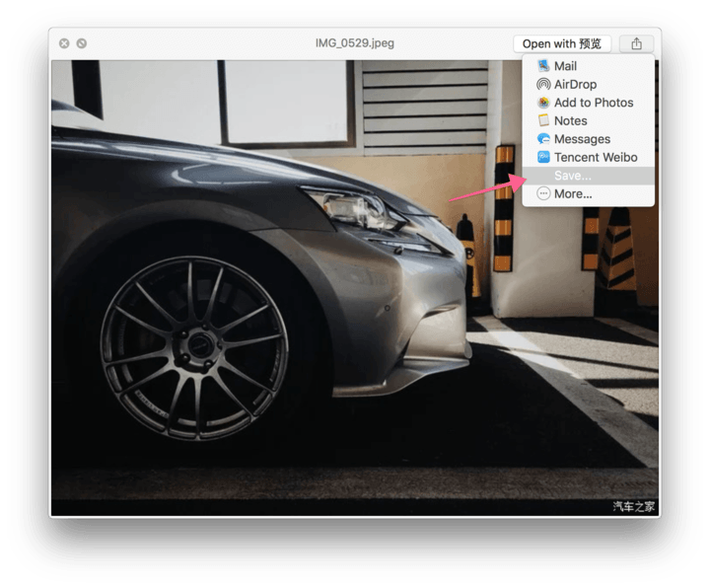Choose Save... from the share menu
The height and width of the screenshot is (588, 710).
click(x=572, y=176)
